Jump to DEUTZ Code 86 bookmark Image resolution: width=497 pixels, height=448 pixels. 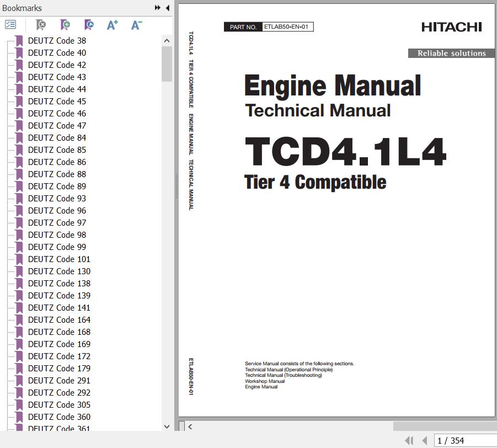[x=57, y=162]
